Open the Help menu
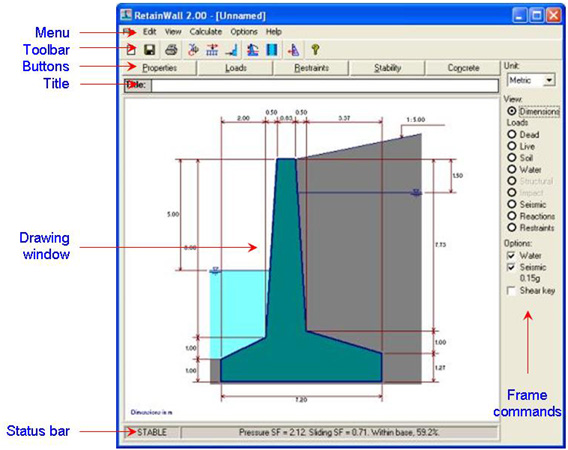 273,32
